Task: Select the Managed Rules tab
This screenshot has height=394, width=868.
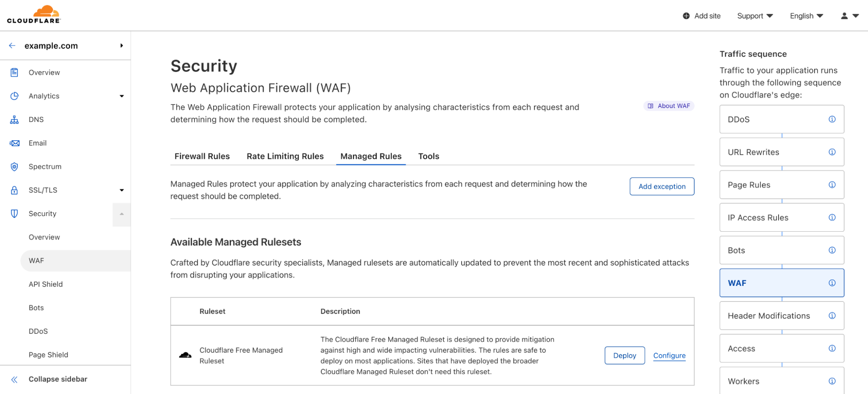Action: [x=371, y=156]
